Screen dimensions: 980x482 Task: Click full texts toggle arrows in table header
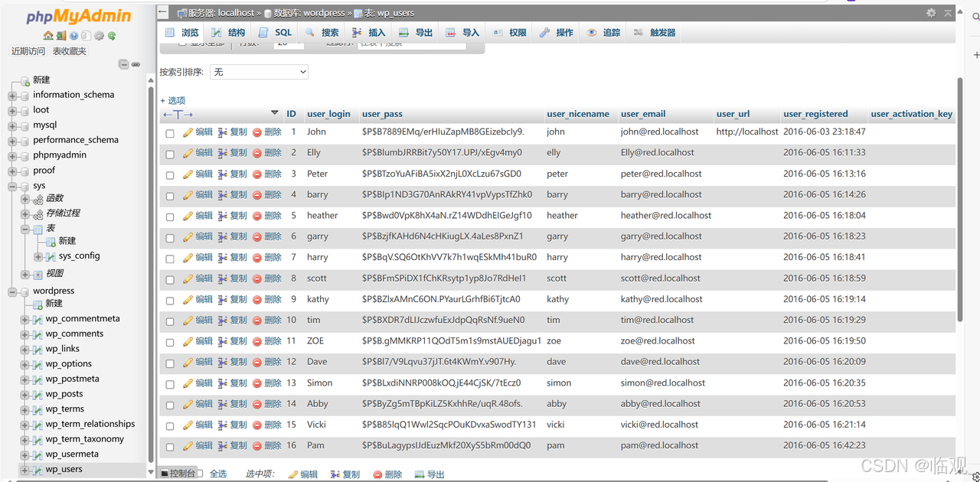pos(178,114)
